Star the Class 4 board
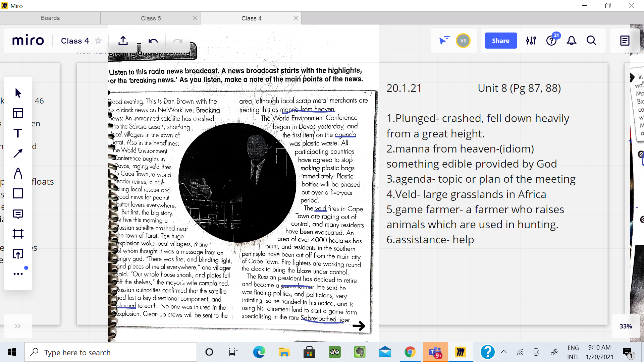This screenshot has height=362, width=644. click(98, 41)
